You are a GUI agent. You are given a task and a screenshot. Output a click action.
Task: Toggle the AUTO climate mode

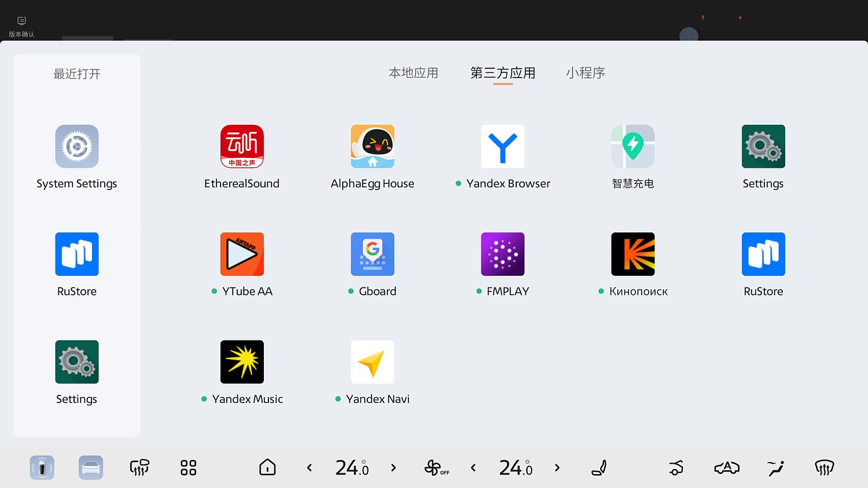click(727, 467)
